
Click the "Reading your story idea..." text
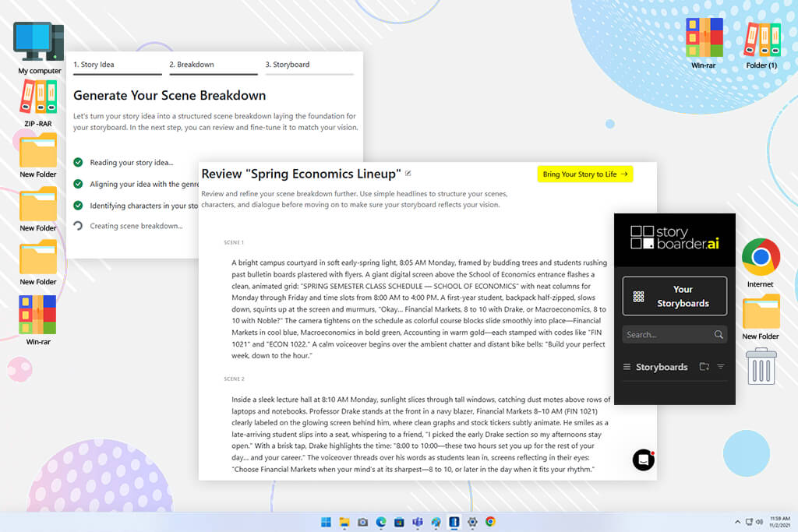131,162
